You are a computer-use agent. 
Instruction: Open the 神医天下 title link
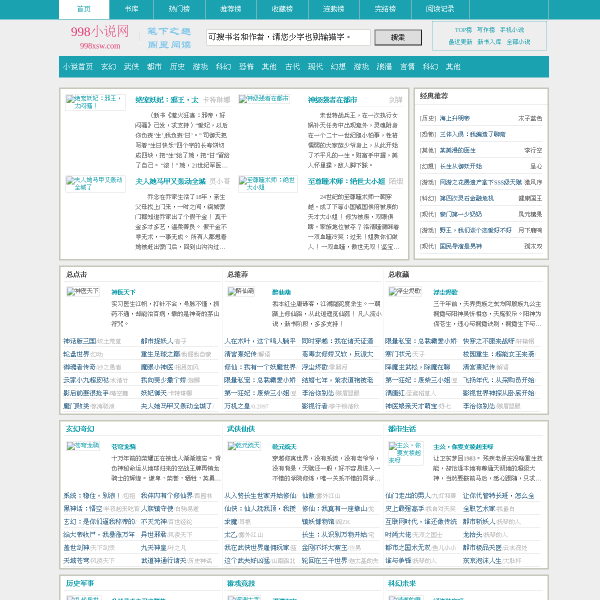pyautogui.click(x=123, y=292)
